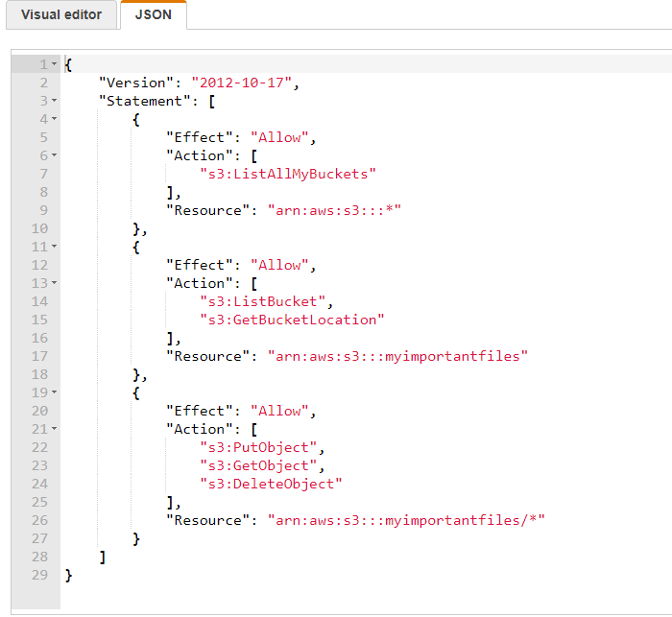Click the "arn:aws:s3:::*" resource value
The image size is (672, 617).
[333, 210]
